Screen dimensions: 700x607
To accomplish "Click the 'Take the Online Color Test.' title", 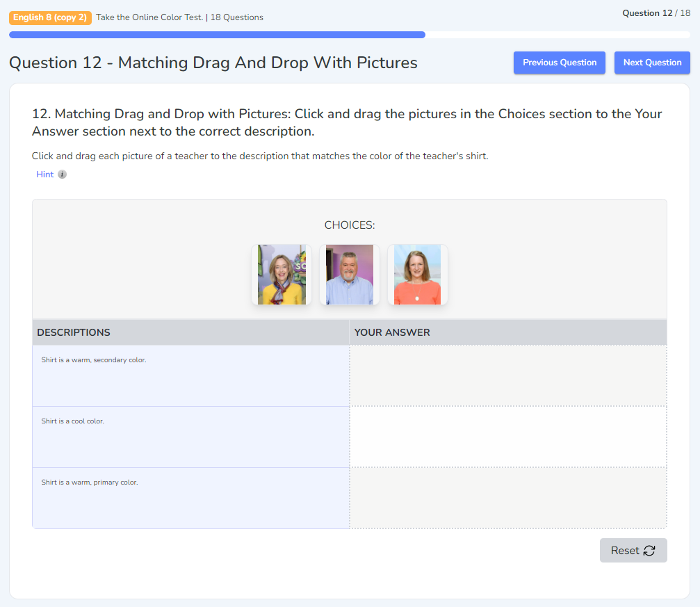I will [149, 17].
